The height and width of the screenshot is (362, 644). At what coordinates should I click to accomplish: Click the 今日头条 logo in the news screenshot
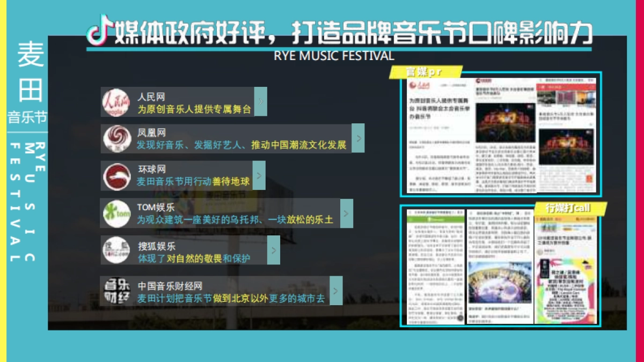coord(483,79)
